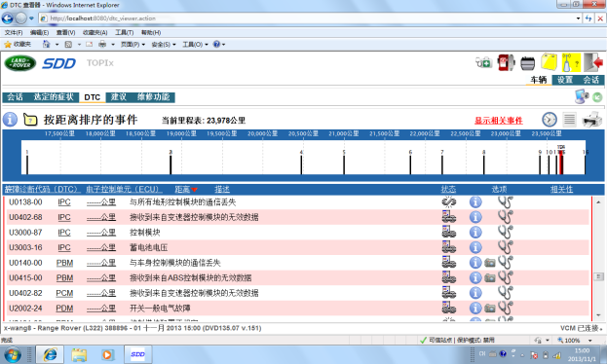Open the battery icon in header

tap(527, 63)
